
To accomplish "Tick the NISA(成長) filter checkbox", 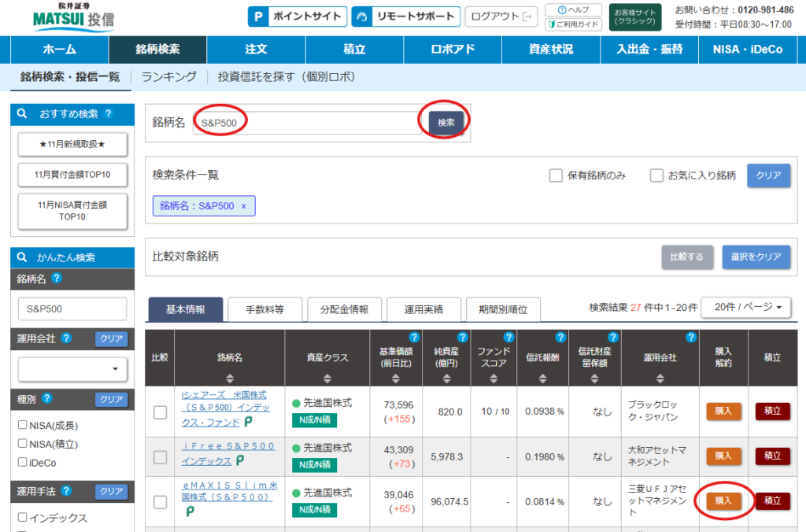I will coord(22,426).
